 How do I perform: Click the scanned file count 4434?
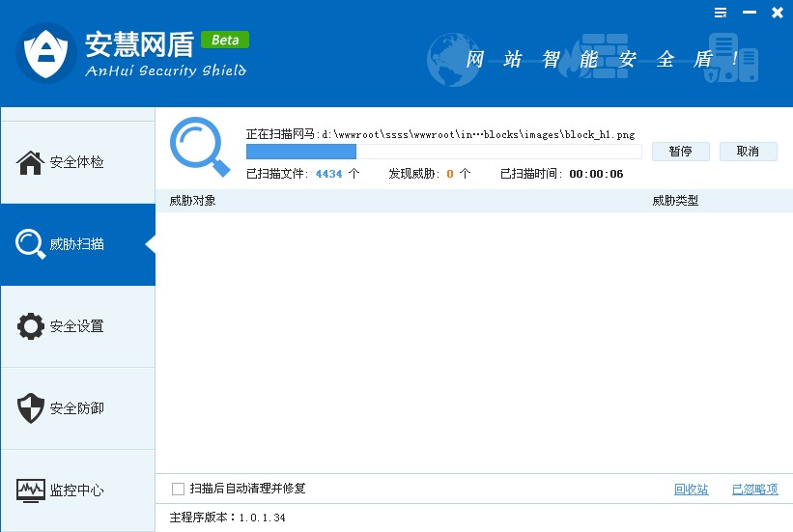click(328, 174)
